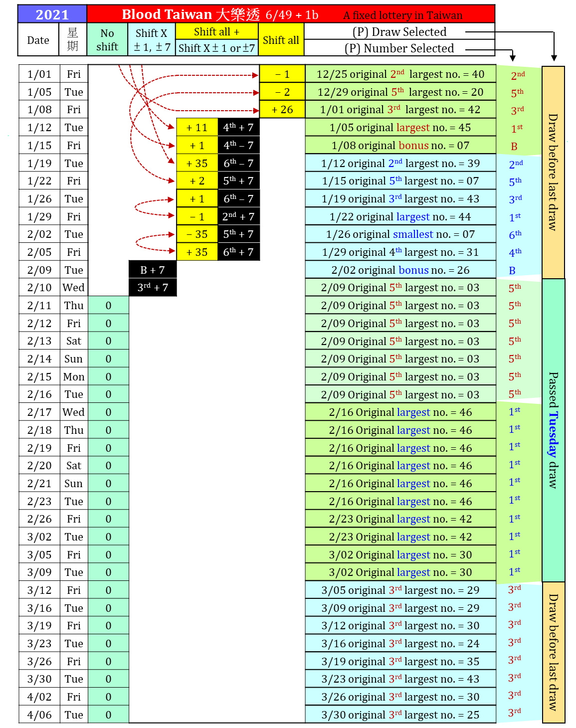Click the 3/09 row's '3/02 Original largest no. = 30'

pos(400,572)
